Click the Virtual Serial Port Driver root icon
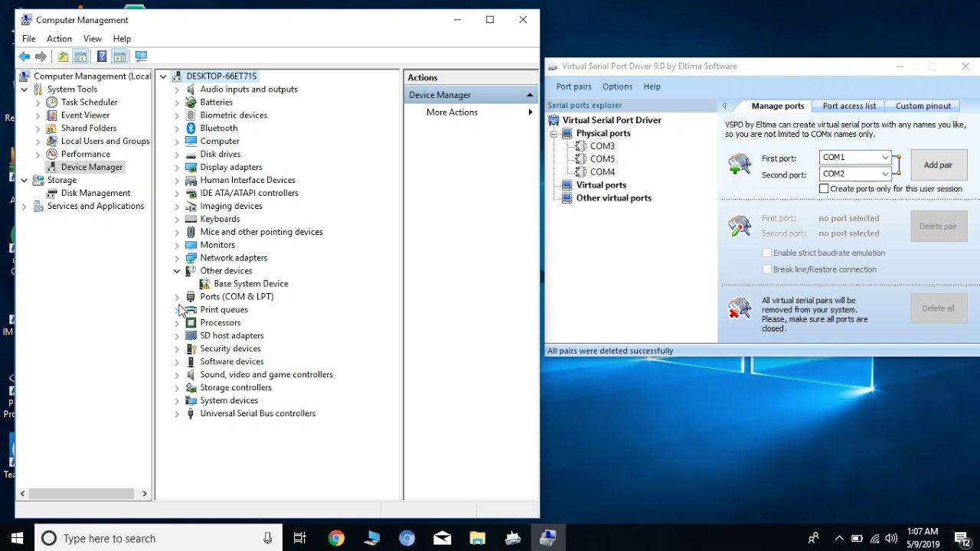 point(554,120)
